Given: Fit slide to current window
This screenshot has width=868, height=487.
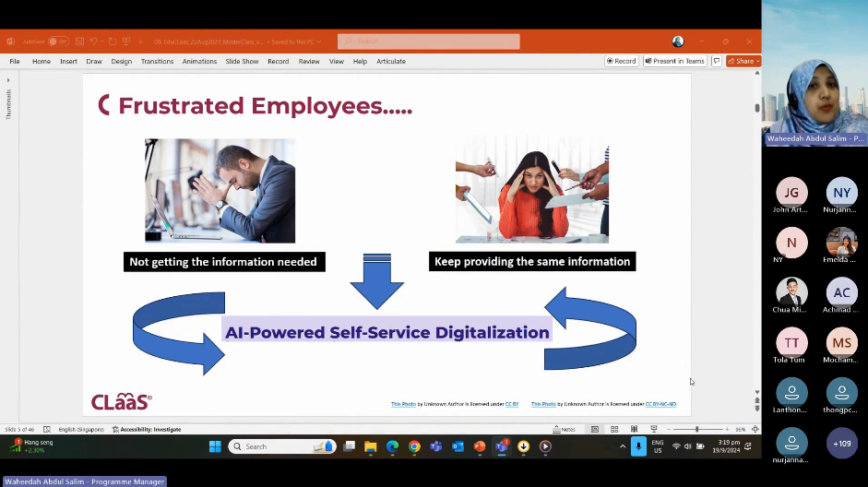Looking at the screenshot, I should point(755,430).
